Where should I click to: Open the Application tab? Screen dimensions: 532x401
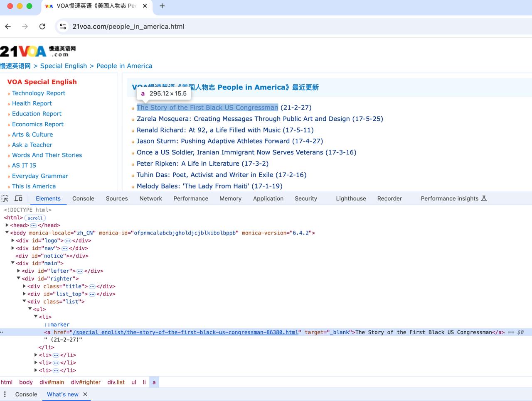(x=268, y=198)
